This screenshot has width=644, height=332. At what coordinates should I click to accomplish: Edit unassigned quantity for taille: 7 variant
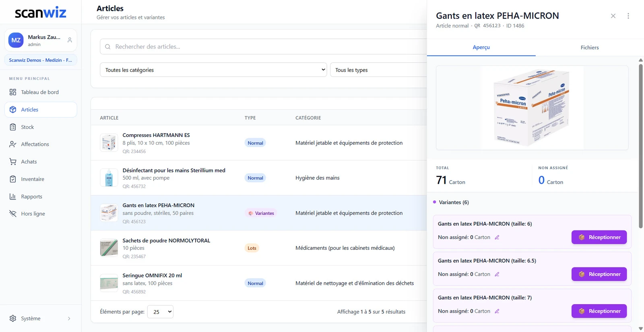[x=497, y=311]
